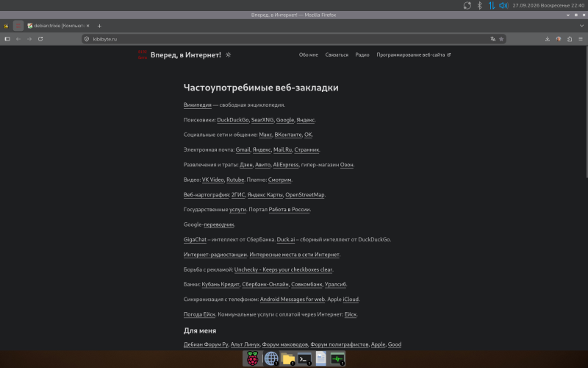The image size is (588, 368).
Task: Select the first pinned tab
Action: [6, 26]
